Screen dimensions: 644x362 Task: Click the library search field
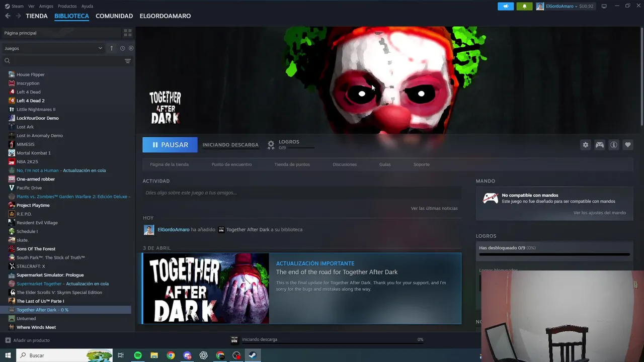coord(67,61)
